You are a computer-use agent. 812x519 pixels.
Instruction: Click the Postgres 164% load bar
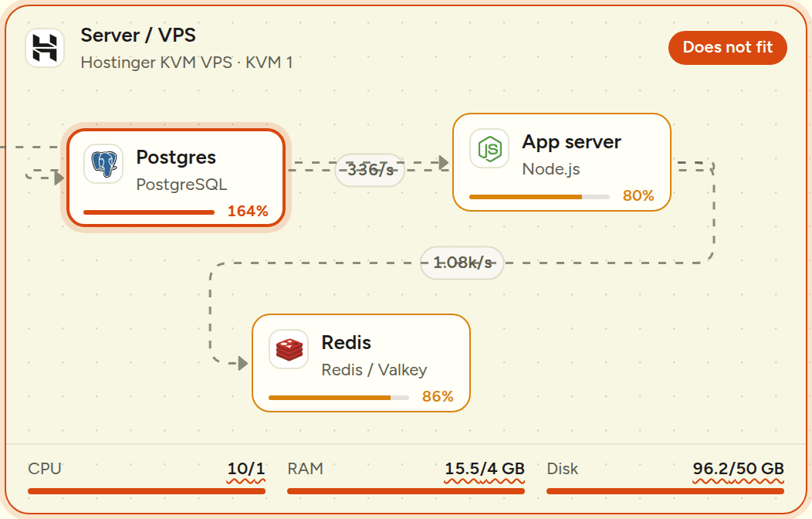pyautogui.click(x=149, y=212)
